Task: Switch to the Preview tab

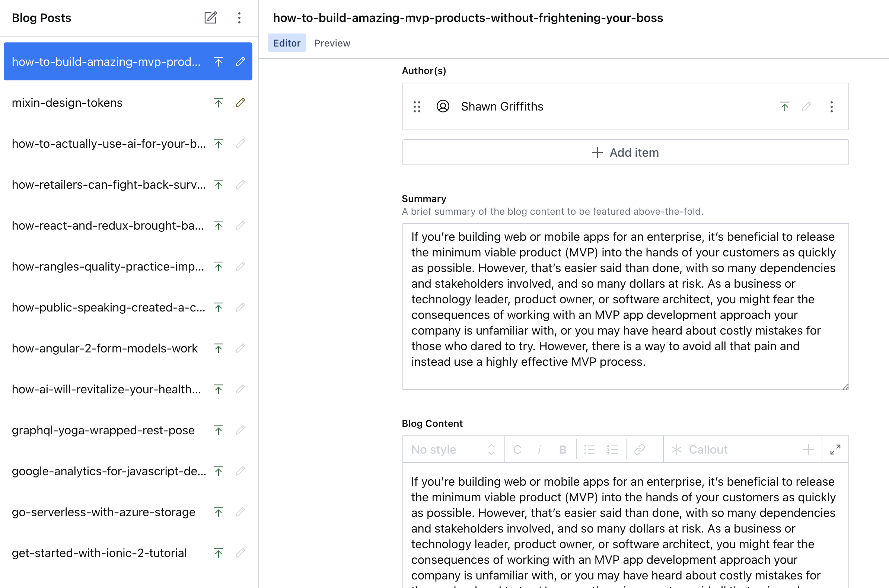Action: click(x=332, y=43)
